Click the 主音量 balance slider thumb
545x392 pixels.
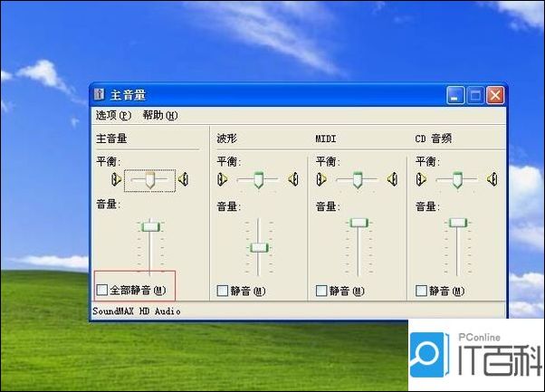[x=149, y=179]
